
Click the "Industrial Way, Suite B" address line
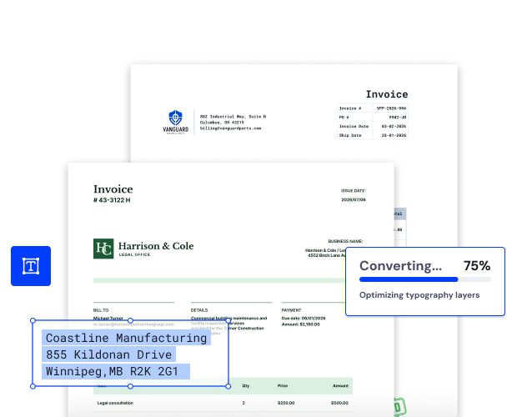233,117
